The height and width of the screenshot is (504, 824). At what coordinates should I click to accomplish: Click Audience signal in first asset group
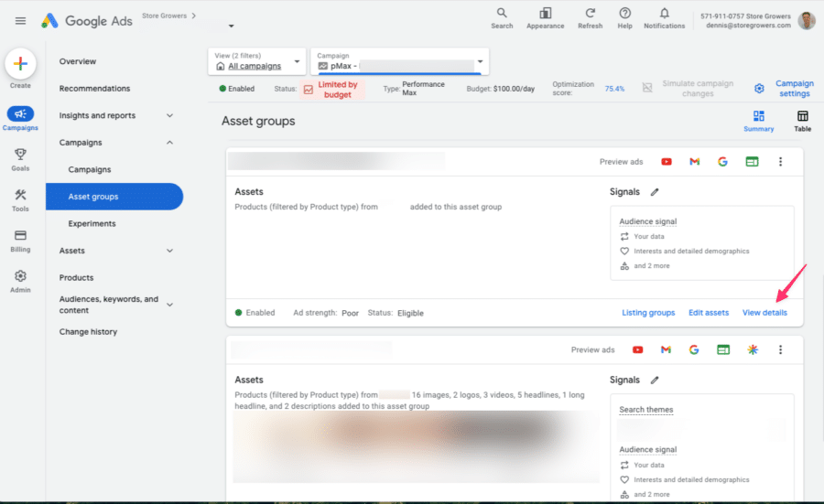tap(648, 221)
